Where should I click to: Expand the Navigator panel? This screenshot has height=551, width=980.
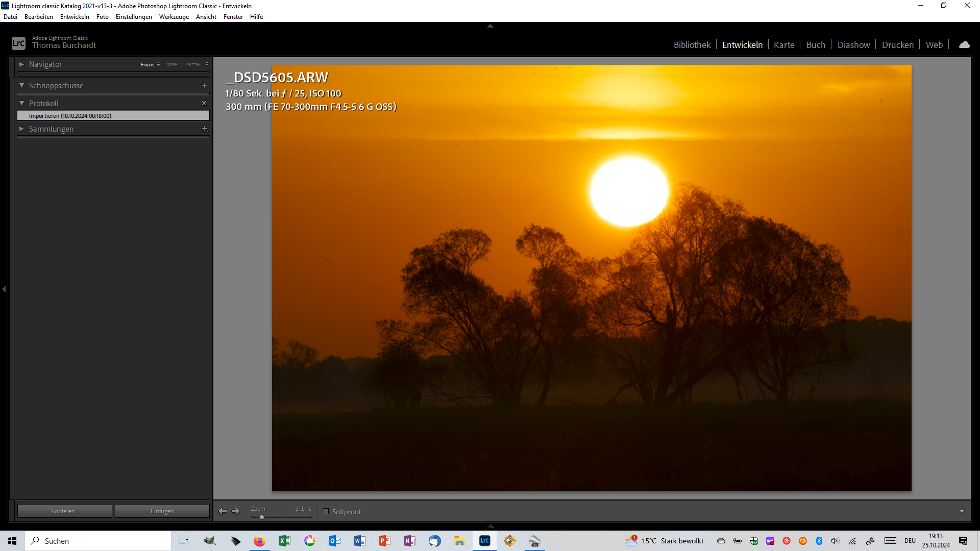(21, 64)
